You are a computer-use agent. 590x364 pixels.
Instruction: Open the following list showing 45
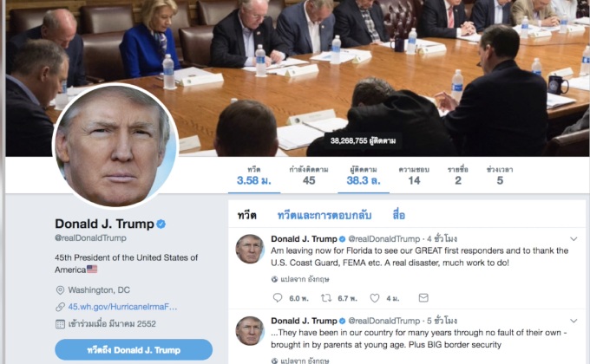(309, 176)
